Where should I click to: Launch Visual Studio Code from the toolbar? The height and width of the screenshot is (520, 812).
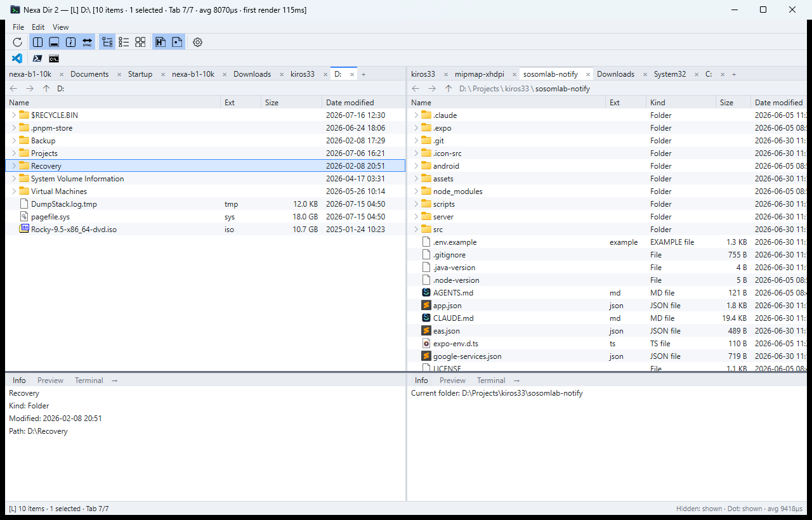click(17, 58)
